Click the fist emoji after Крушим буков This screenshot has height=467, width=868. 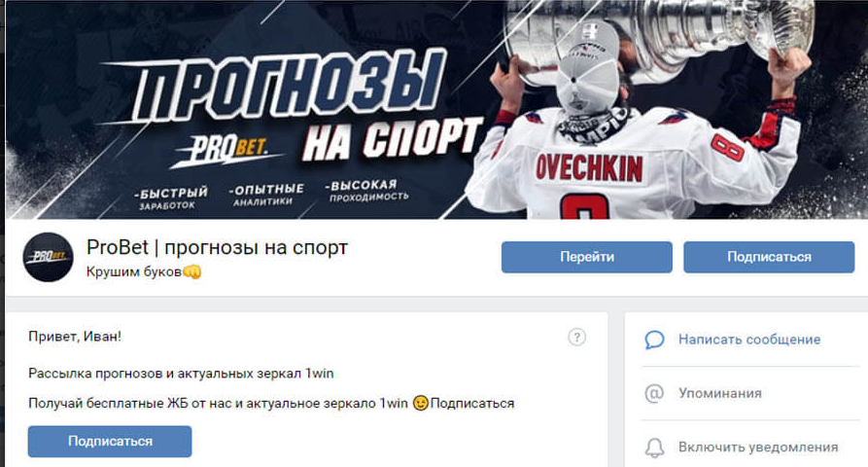[191, 272]
